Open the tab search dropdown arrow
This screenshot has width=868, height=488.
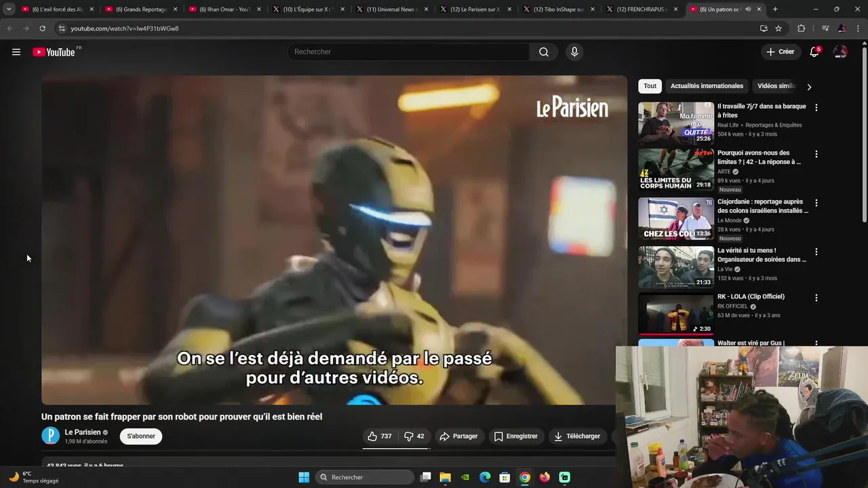[x=9, y=9]
